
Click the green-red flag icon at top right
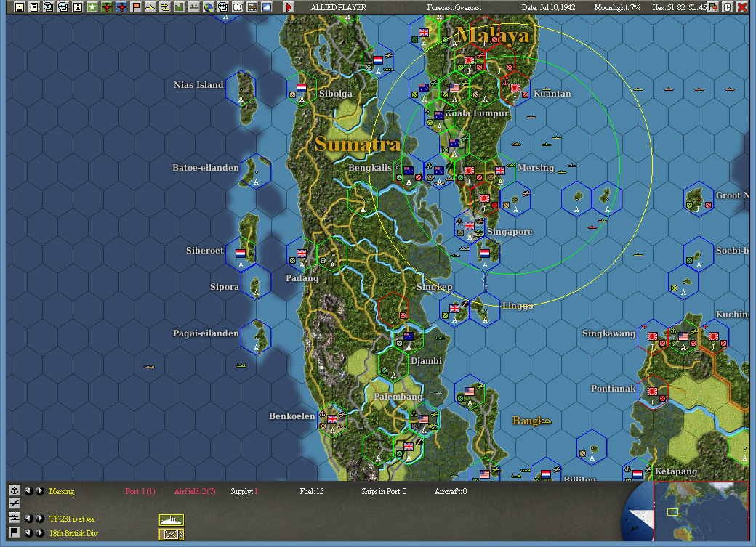pos(713,7)
